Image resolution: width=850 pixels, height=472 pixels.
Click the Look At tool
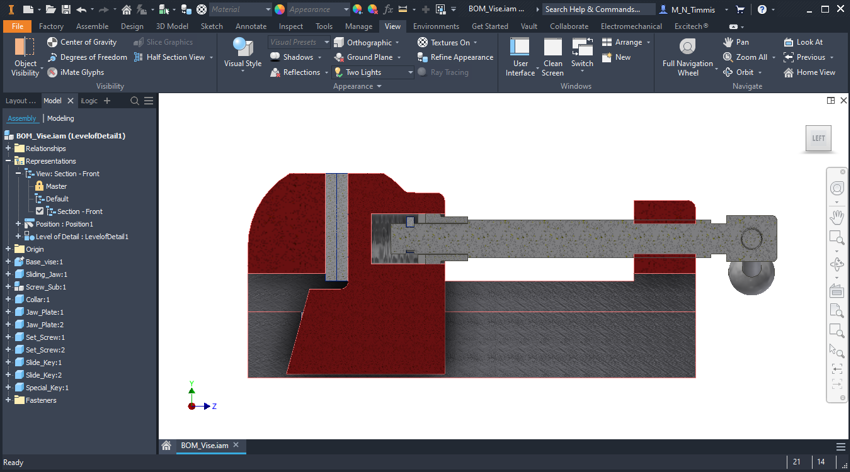(803, 42)
